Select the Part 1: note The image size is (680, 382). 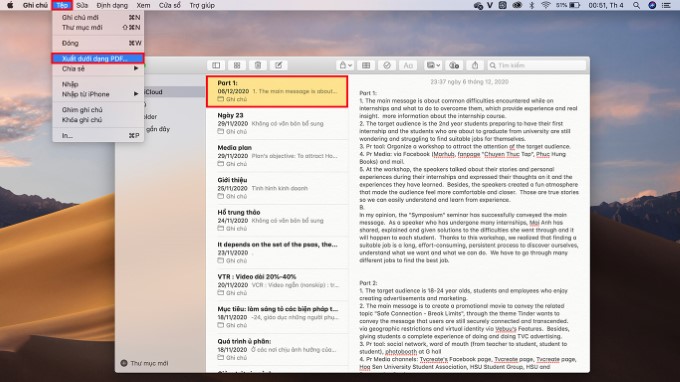coord(277,91)
